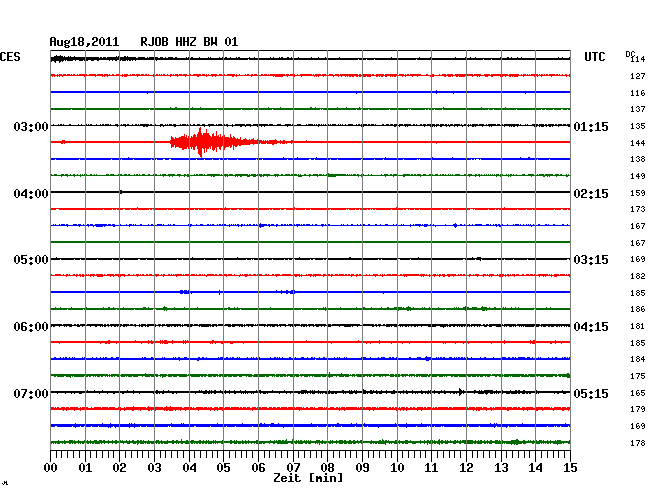This screenshot has height=494, width=650.
Task: Click the large red seismic event burst
Action: (x=231, y=142)
